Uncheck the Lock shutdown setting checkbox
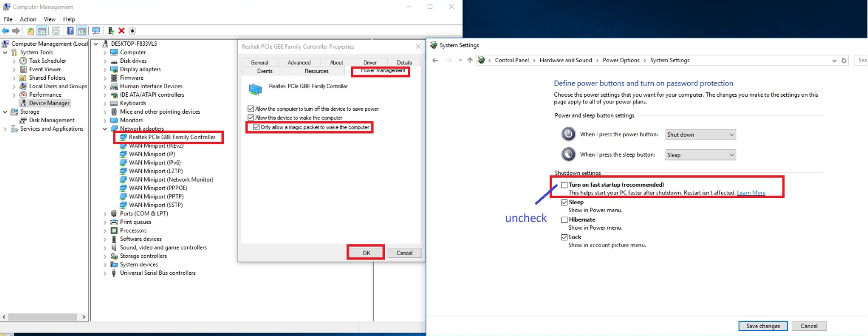868x336 pixels. [564, 237]
